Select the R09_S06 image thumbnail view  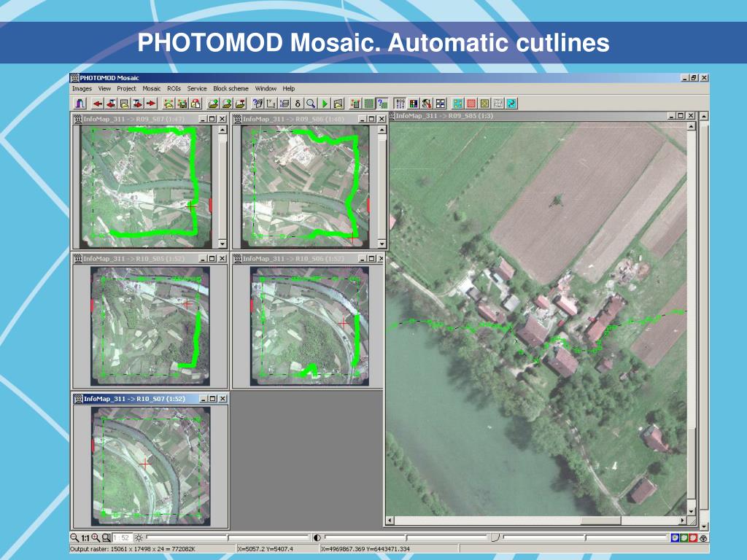306,186
